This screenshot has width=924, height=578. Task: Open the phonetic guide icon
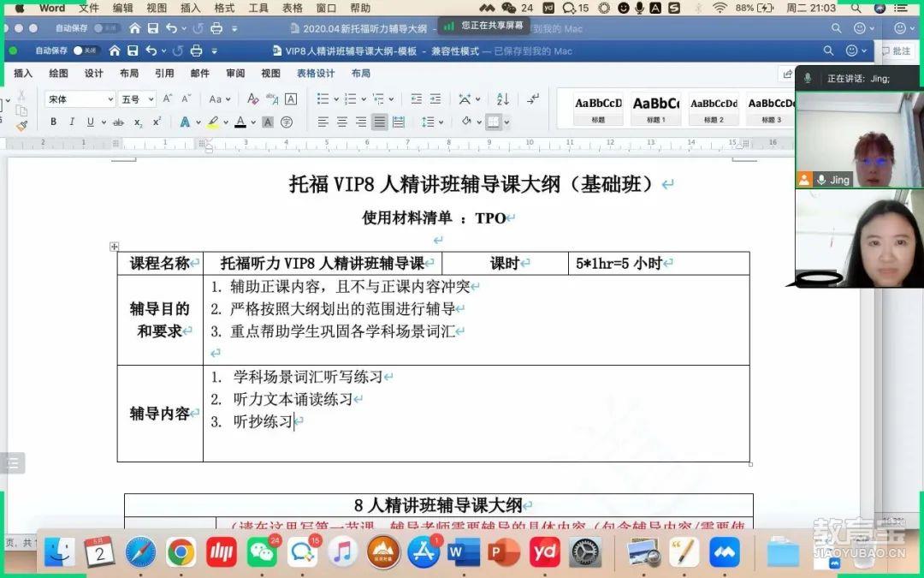272,99
